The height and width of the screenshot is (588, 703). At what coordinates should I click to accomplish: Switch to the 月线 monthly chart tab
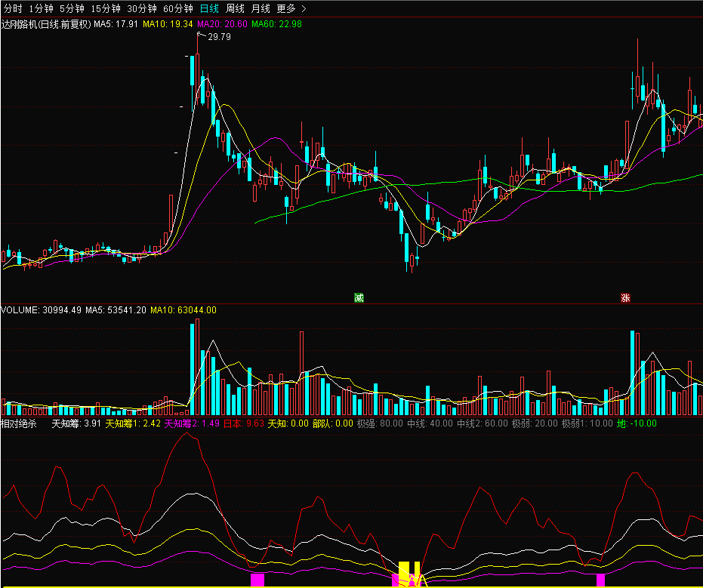261,8
